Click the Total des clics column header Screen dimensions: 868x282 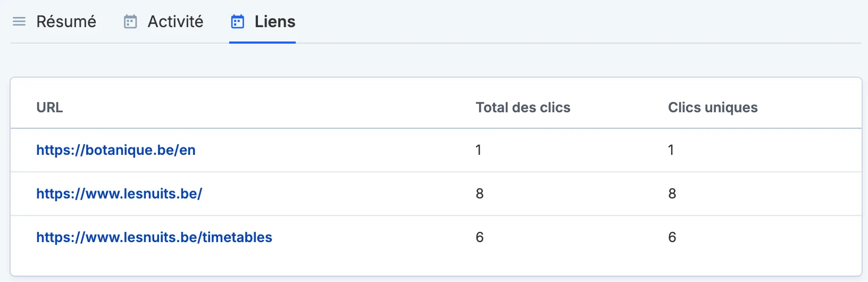click(x=523, y=107)
